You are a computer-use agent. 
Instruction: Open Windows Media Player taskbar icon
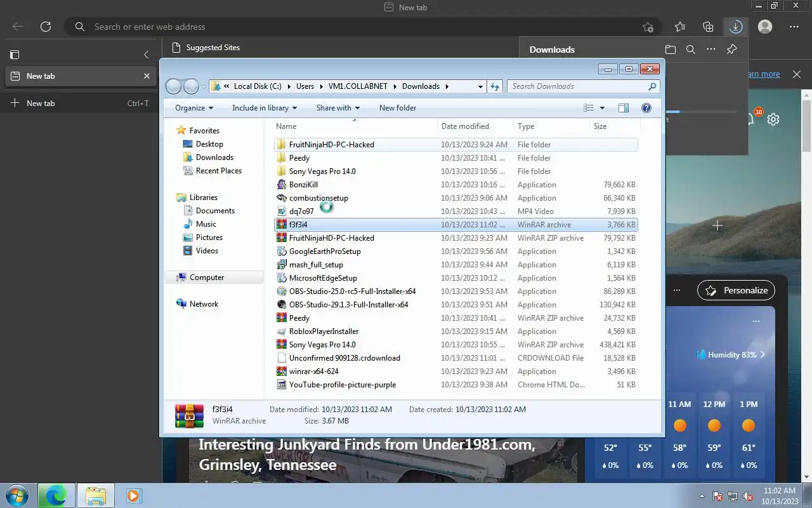coord(133,495)
